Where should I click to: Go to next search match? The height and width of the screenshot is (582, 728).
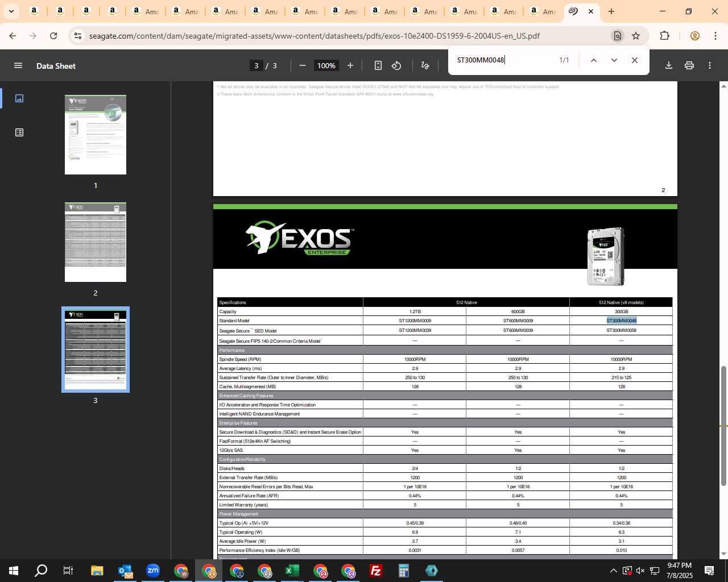(614, 60)
